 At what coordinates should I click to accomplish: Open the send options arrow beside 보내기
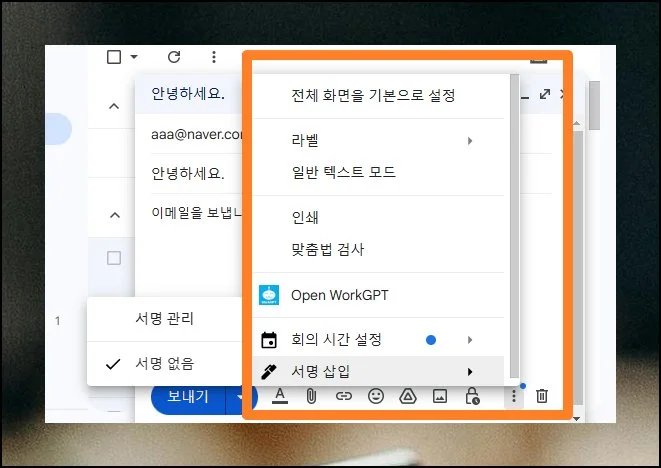coord(238,396)
